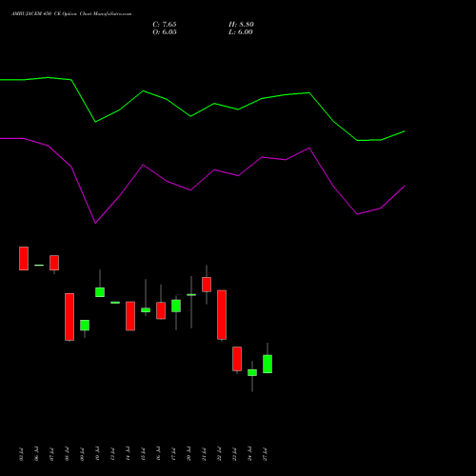Click the close value C: 7.65
This screenshot has height=476, width=476.
[x=165, y=25]
